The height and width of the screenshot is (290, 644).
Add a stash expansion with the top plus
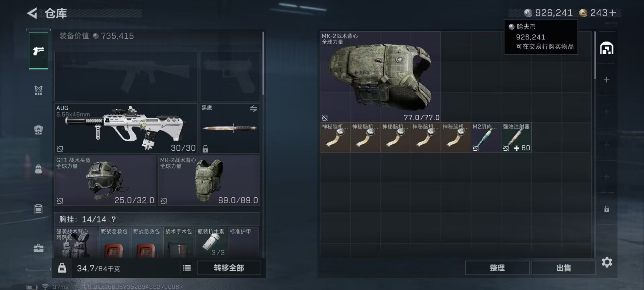click(606, 80)
